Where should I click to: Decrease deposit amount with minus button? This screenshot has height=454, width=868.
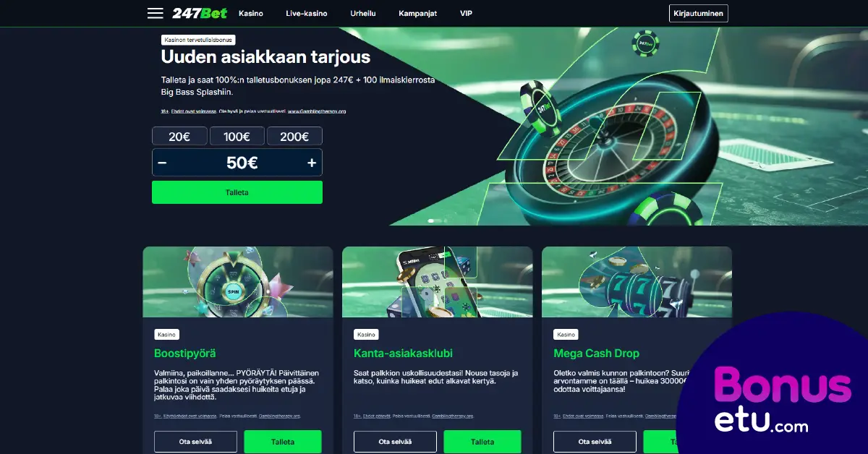162,163
